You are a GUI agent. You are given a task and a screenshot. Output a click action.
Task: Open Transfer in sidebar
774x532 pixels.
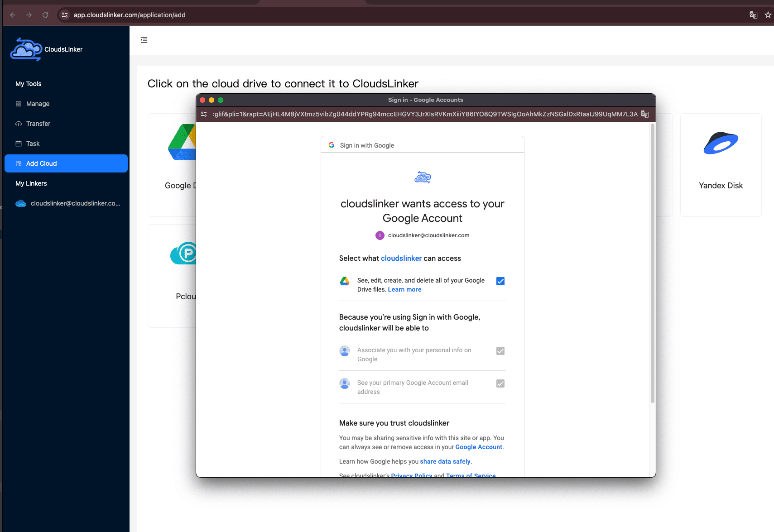(66, 124)
